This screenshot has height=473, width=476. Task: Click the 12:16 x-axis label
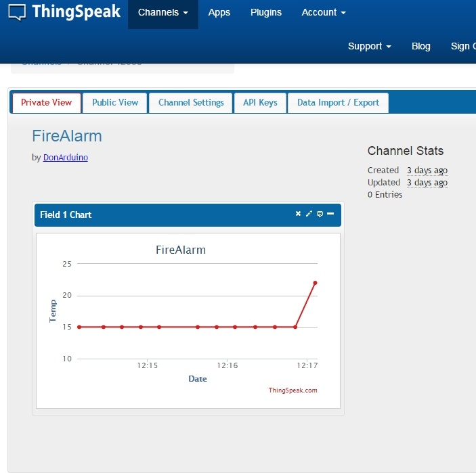coord(228,365)
